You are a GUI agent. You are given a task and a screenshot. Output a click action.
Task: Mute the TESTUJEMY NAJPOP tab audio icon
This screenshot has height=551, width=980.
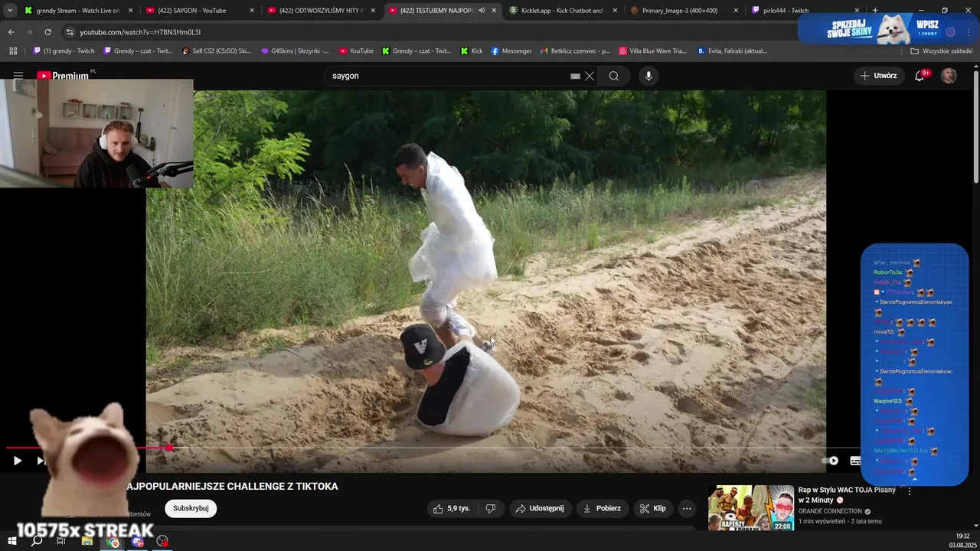coord(482,11)
